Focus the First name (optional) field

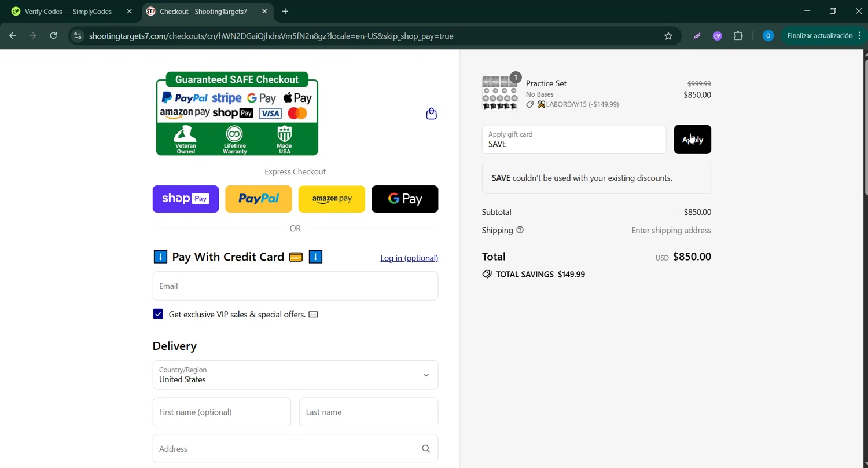(222, 412)
